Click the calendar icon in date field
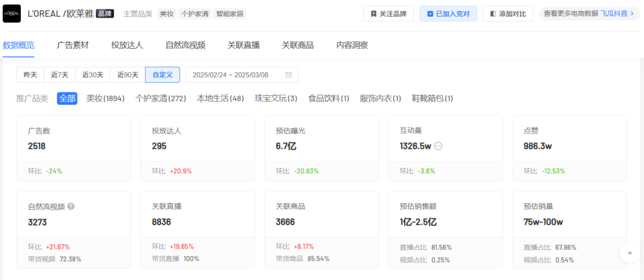 [x=289, y=74]
